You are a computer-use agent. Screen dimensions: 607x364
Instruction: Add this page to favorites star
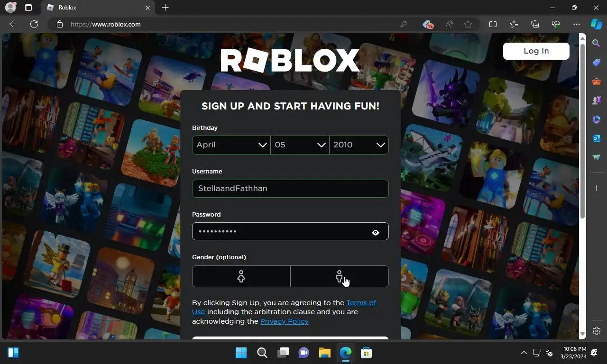[x=468, y=24]
